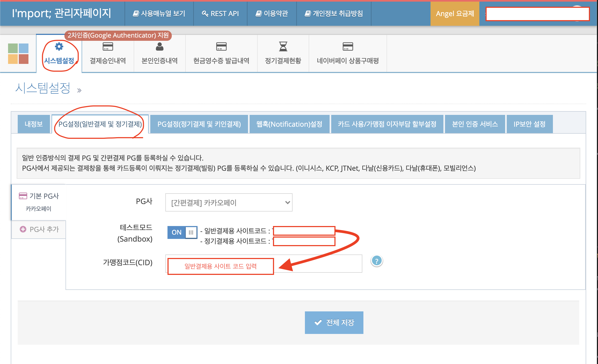The image size is (598, 364).
Task: Expand 시스템설정 breadcrumb chevron
Action: pos(79,90)
